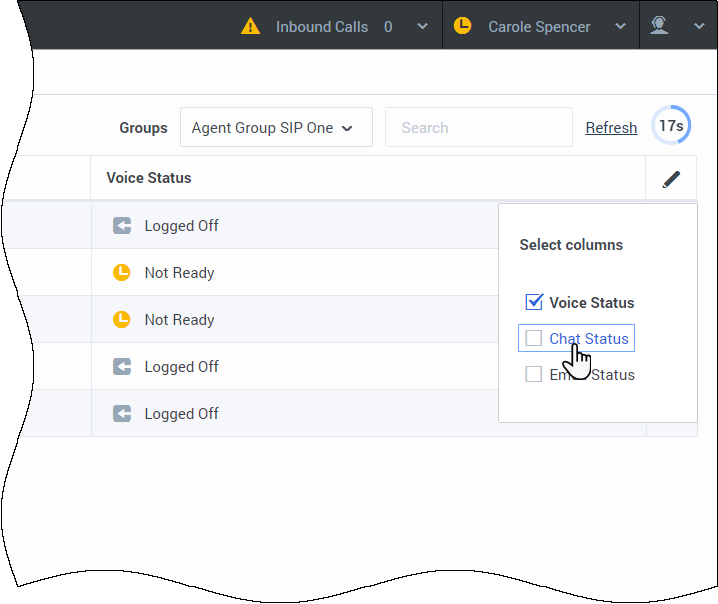This screenshot has height=604, width=718.
Task: Click the Logged Off icon in first row
Action: pyautogui.click(x=122, y=226)
